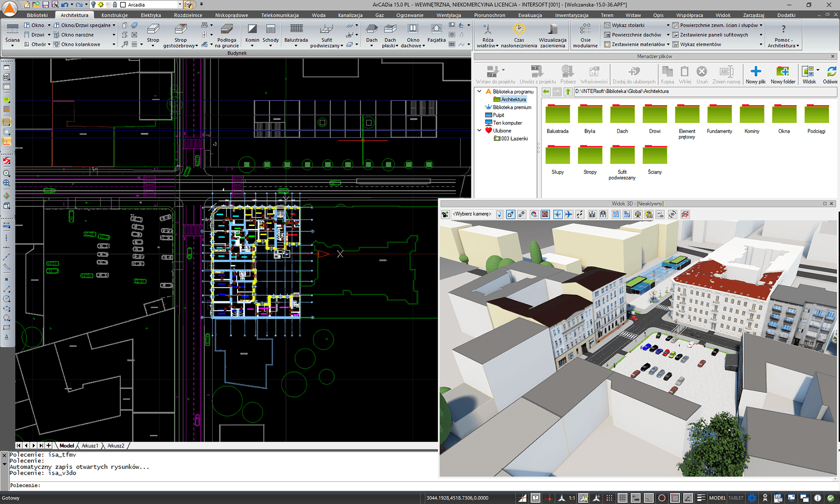Collapse the Ulubione tree node

(x=479, y=131)
